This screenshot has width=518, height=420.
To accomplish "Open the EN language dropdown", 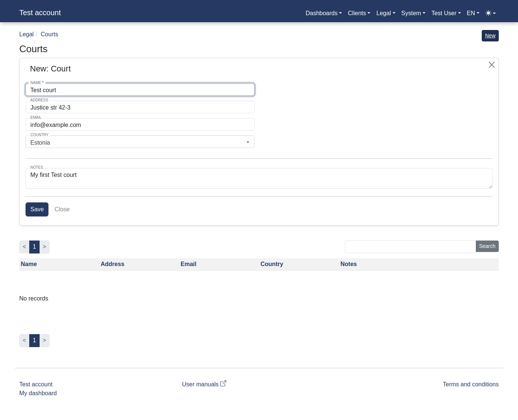I will pyautogui.click(x=472, y=13).
